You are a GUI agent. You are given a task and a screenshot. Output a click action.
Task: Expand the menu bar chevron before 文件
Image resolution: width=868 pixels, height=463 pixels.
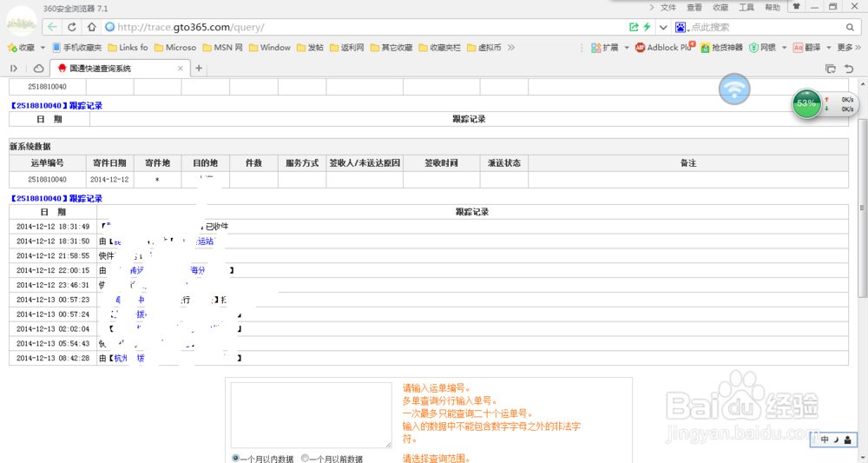(x=652, y=7)
